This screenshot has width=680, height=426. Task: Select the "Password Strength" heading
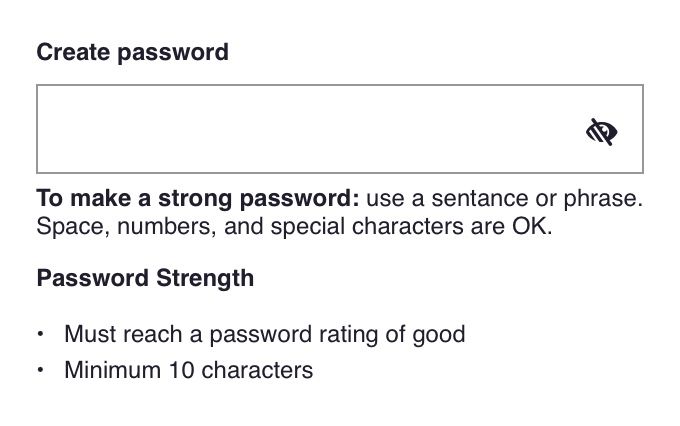point(145,279)
